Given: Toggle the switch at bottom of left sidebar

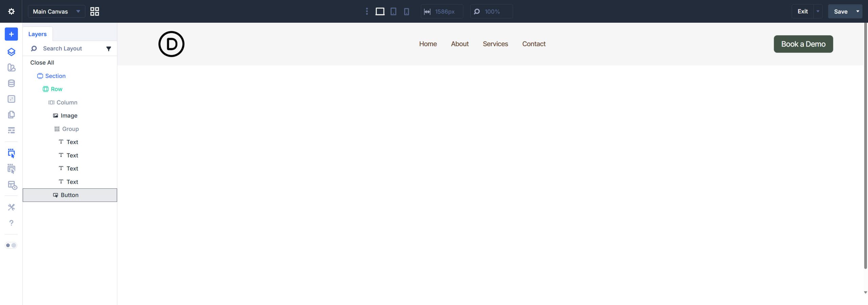Looking at the screenshot, I should click(11, 245).
